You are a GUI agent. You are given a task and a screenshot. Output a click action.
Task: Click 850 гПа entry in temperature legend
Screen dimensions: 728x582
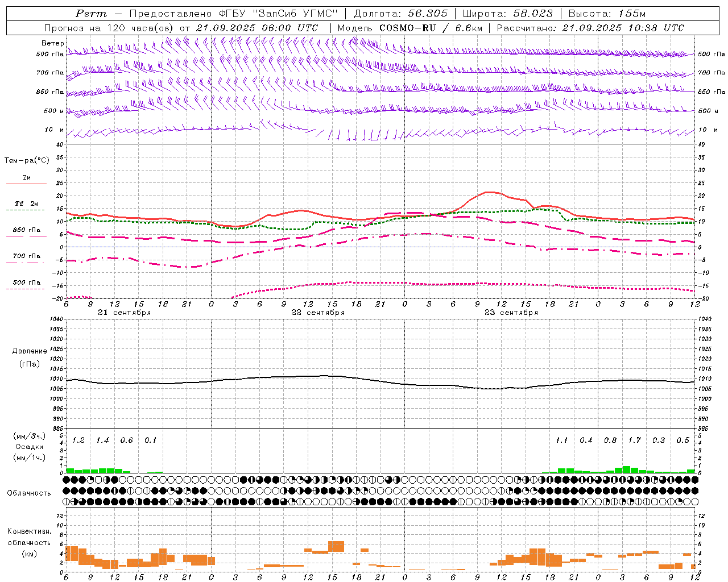tap(27, 230)
